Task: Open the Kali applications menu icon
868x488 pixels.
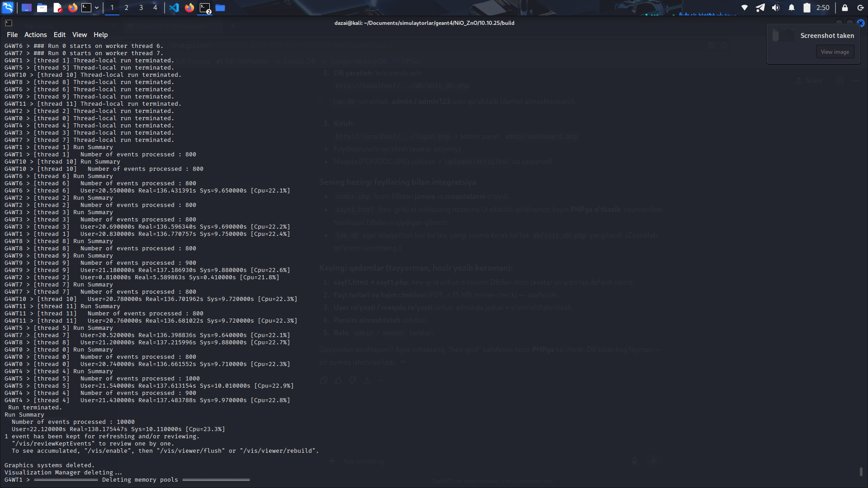Action: 8,7
